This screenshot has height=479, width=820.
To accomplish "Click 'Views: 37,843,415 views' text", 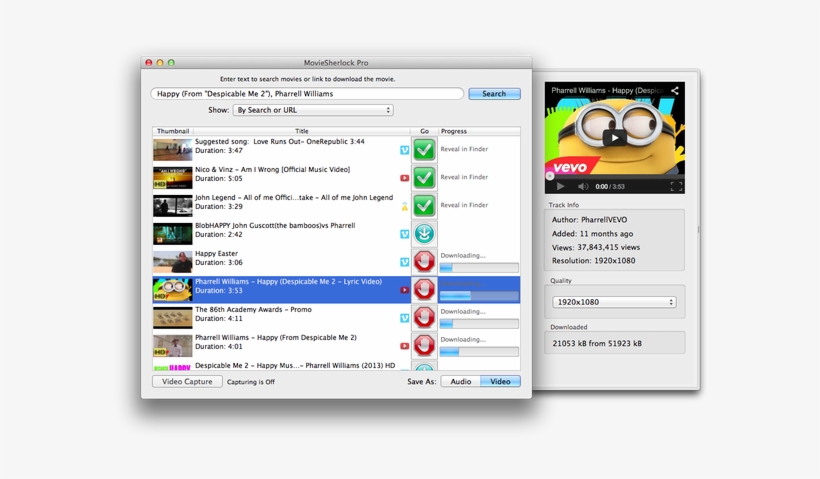I will (x=596, y=247).
